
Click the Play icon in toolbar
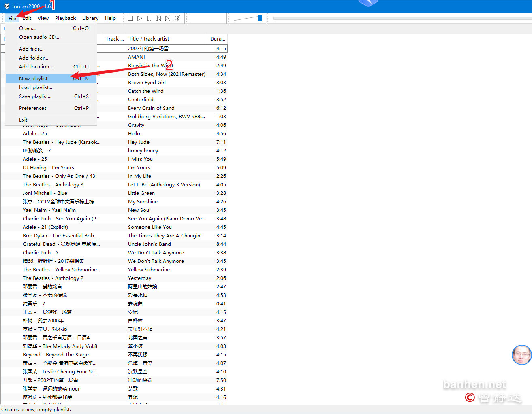click(x=140, y=18)
